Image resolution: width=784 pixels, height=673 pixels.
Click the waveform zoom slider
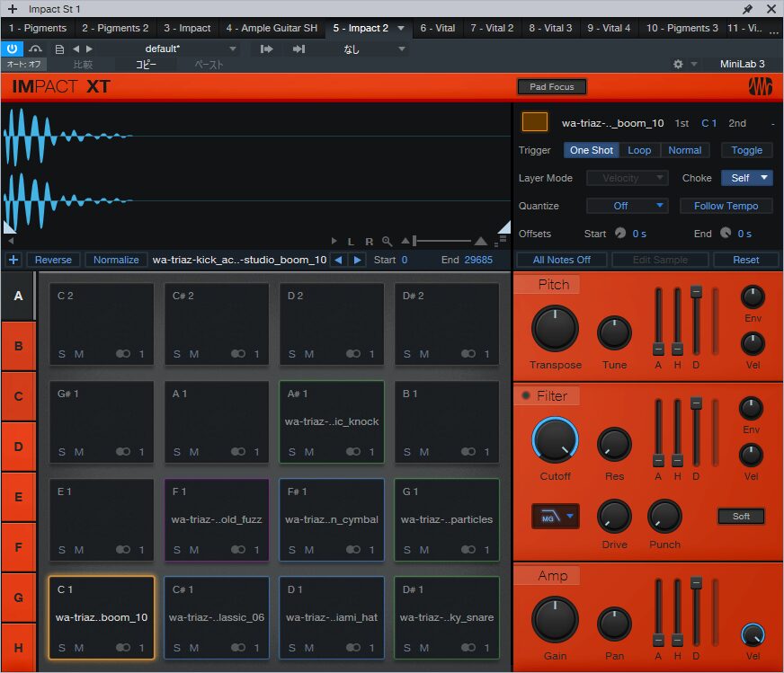coord(443,242)
